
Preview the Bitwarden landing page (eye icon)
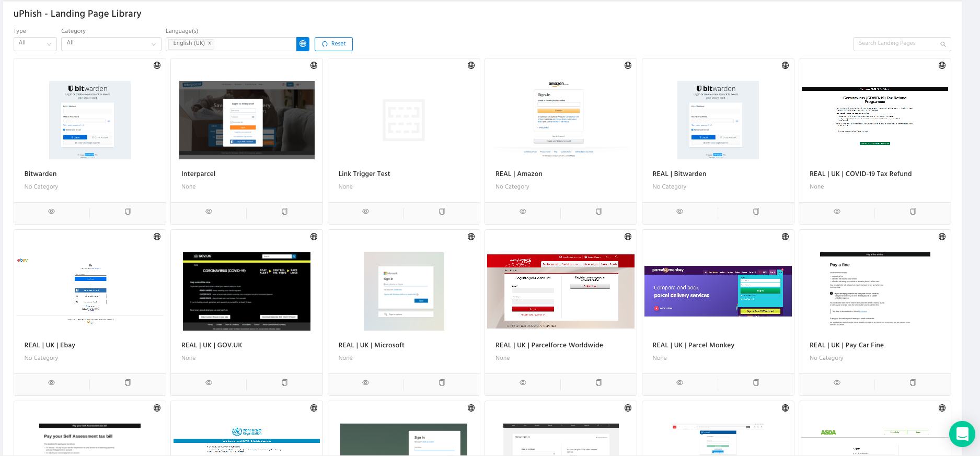click(x=51, y=212)
